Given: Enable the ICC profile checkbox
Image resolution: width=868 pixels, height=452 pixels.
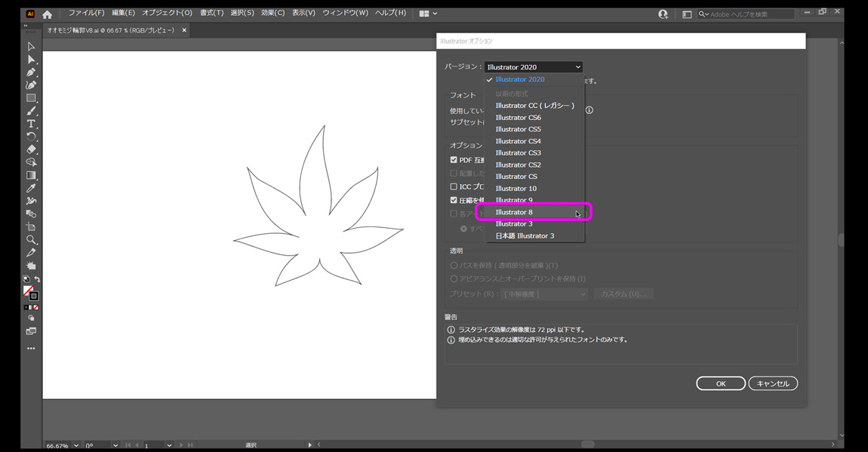Looking at the screenshot, I should click(x=454, y=186).
